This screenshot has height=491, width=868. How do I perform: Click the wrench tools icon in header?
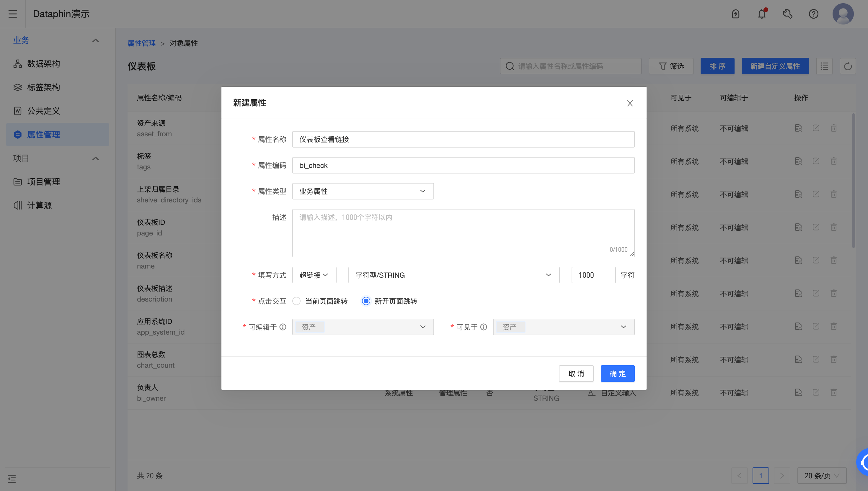[787, 14]
